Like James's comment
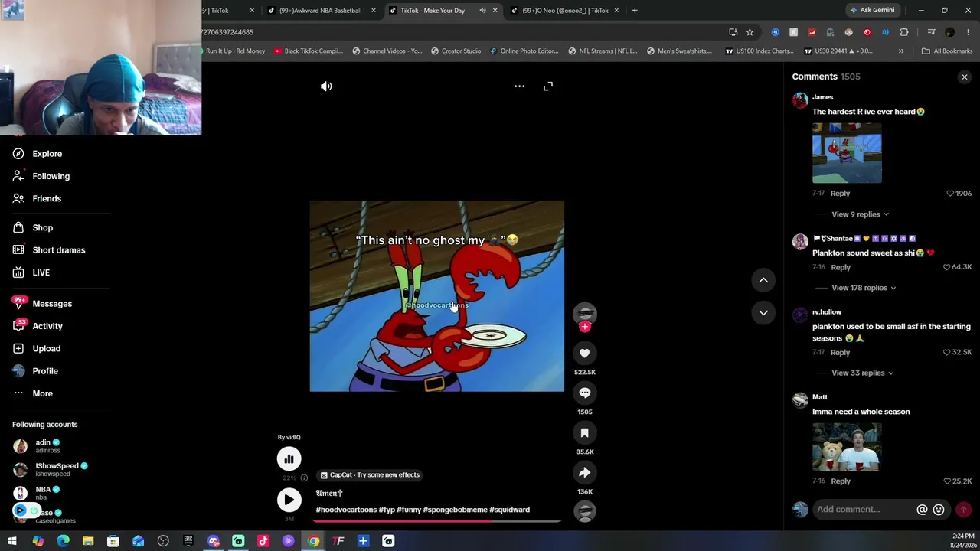Viewport: 980px width, 551px height. (x=952, y=194)
